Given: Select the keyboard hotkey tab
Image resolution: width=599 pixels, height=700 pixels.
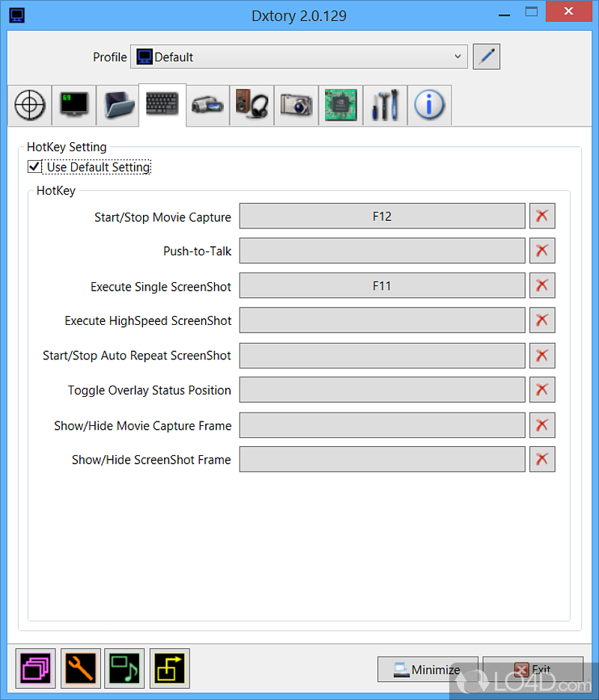Looking at the screenshot, I should (x=162, y=105).
